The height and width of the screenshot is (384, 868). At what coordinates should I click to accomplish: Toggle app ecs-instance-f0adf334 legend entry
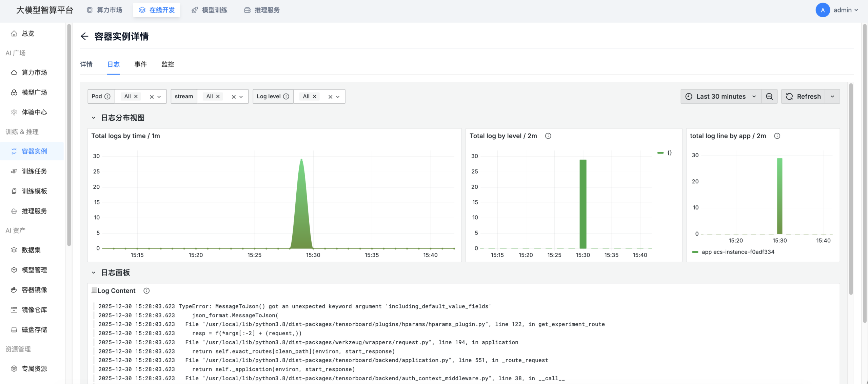click(x=737, y=252)
